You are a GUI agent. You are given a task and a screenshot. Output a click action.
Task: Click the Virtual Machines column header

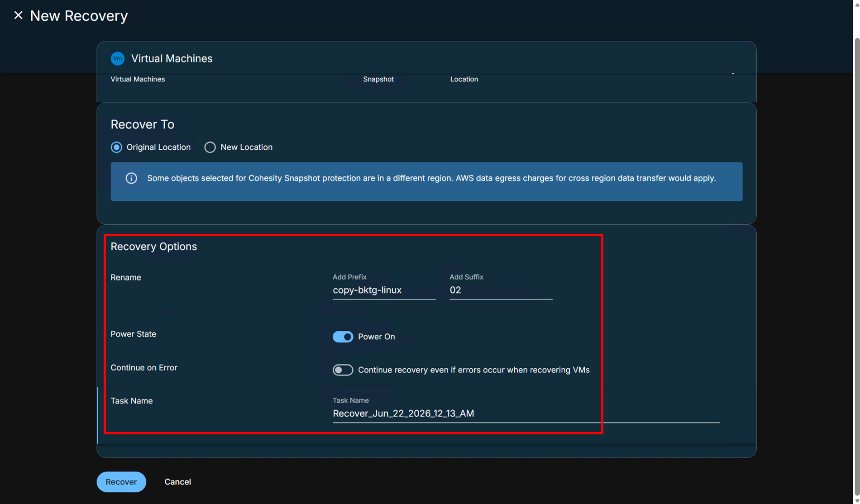pos(138,79)
